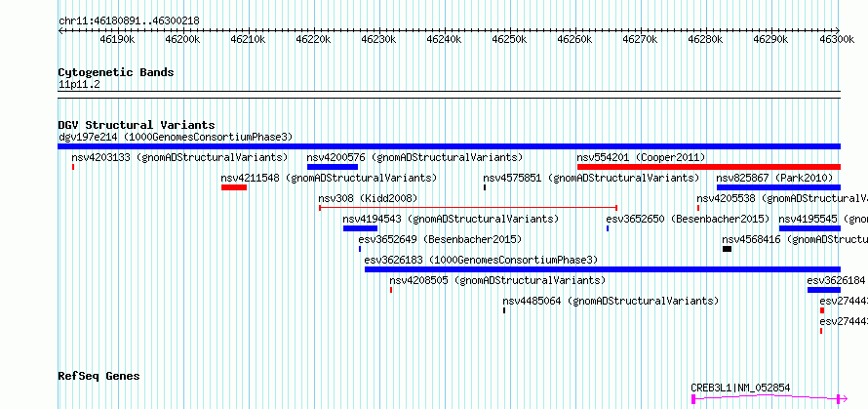Click the 46280k scale tick label

point(705,39)
